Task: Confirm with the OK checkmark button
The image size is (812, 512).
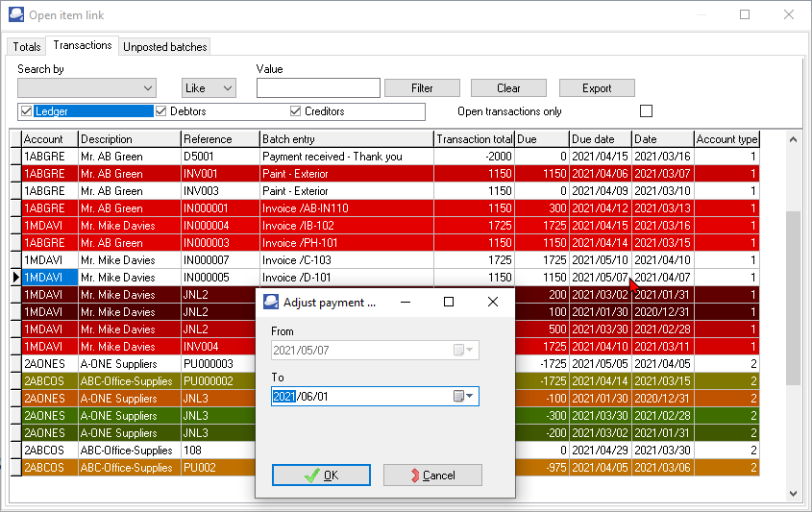Action: [321, 475]
